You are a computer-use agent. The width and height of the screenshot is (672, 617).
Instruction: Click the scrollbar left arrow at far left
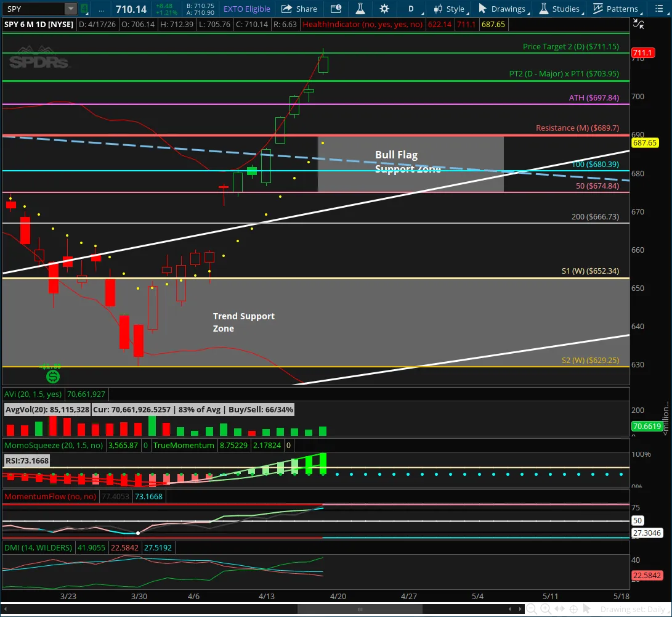(6, 609)
